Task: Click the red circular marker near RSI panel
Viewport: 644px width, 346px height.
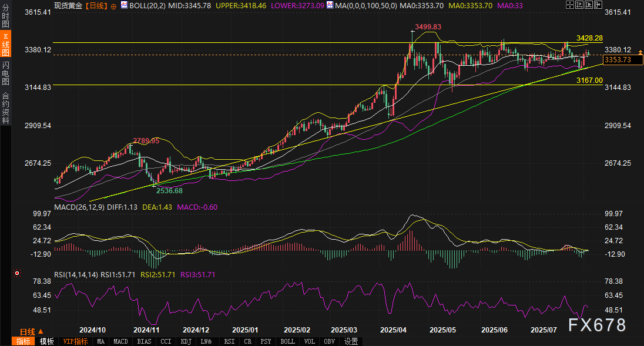Action: pyautogui.click(x=18, y=273)
